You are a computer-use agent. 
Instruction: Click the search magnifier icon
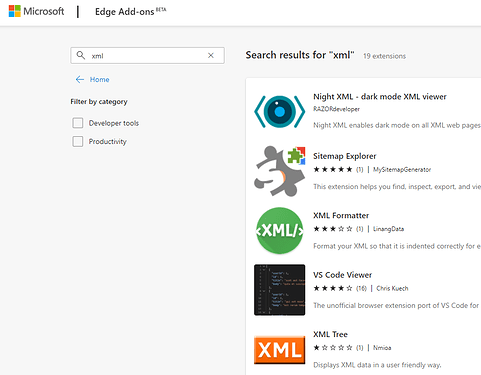pyautogui.click(x=81, y=55)
